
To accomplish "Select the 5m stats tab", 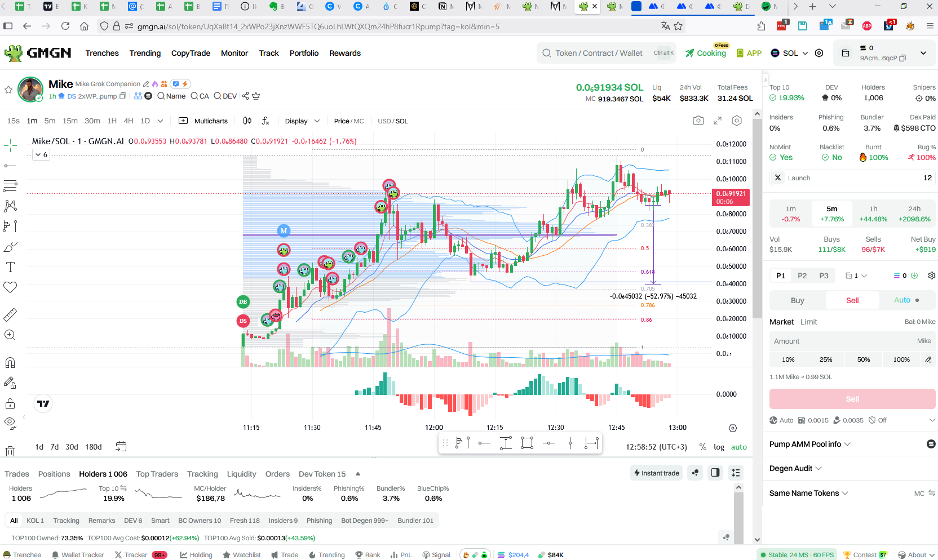I will click(x=832, y=214).
